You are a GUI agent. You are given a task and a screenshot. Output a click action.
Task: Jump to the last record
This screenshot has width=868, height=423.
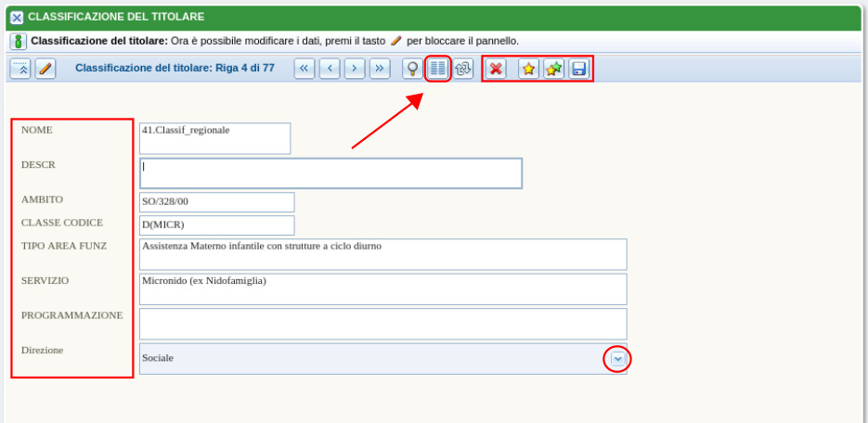(380, 69)
